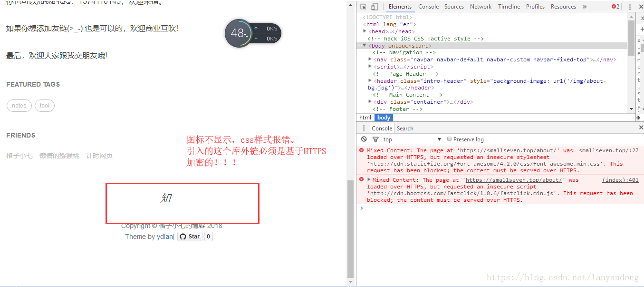Open the (index):401 source link

pos(620,180)
